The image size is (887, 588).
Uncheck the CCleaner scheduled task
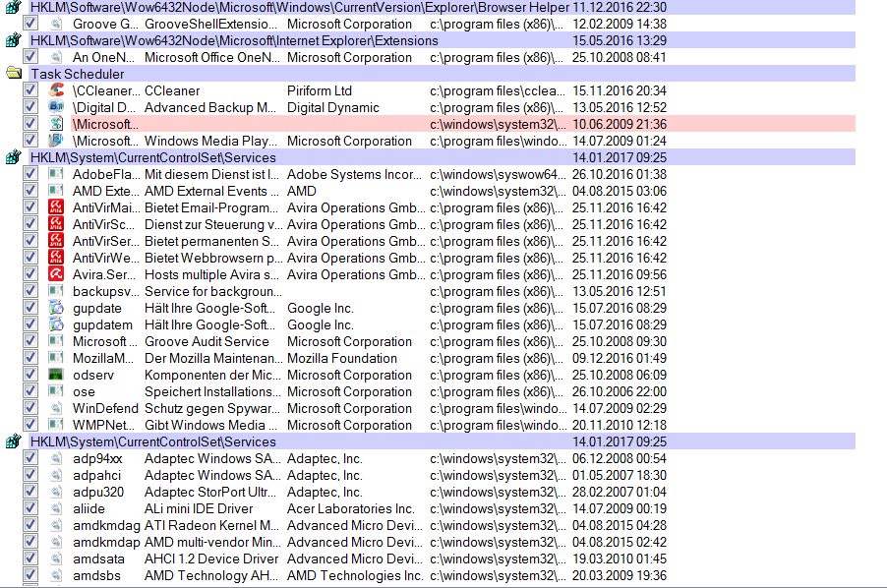[x=30, y=90]
